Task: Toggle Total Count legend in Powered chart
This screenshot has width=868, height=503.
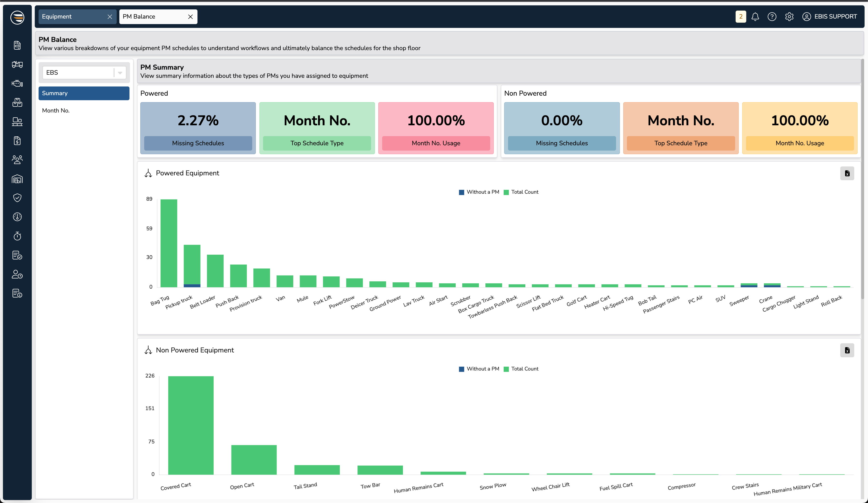Action: coord(521,192)
